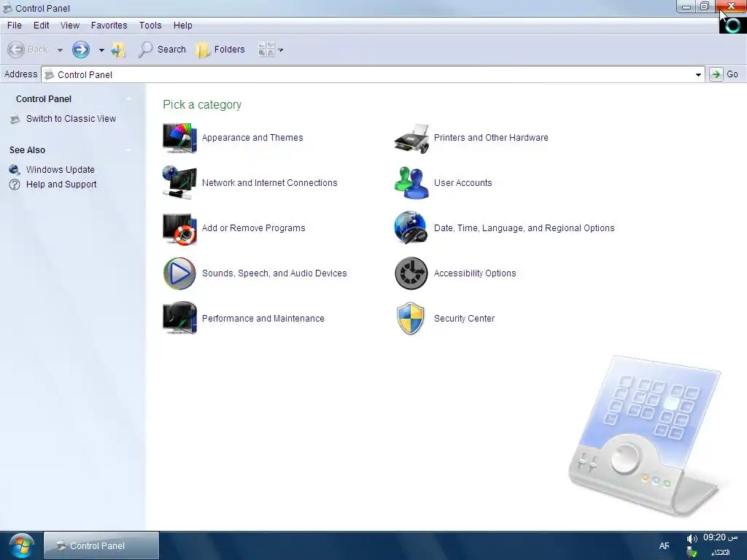Click the Accessibility Options link
The height and width of the screenshot is (560, 747).
click(475, 273)
